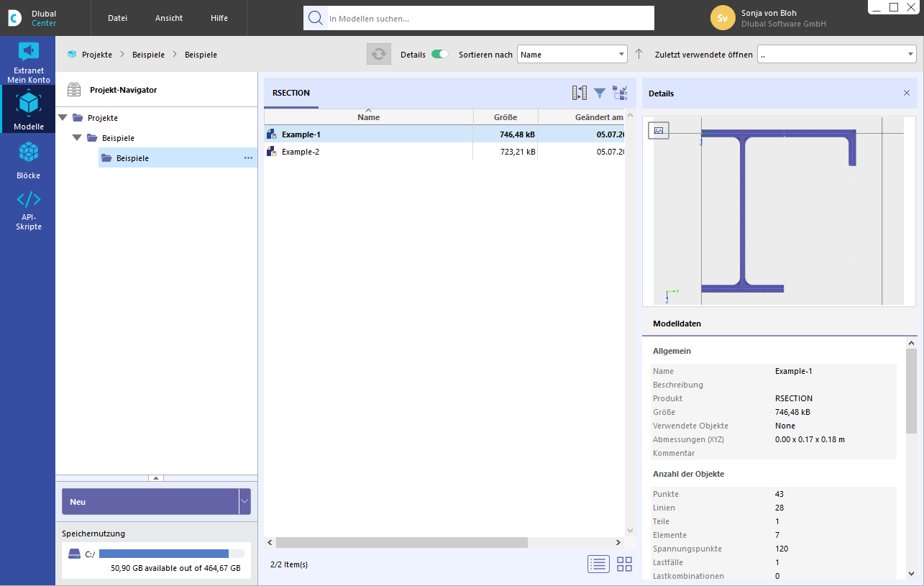Click the Example-2 RSECTION file icon
Viewport: 924px width, 586px height.
click(x=272, y=152)
